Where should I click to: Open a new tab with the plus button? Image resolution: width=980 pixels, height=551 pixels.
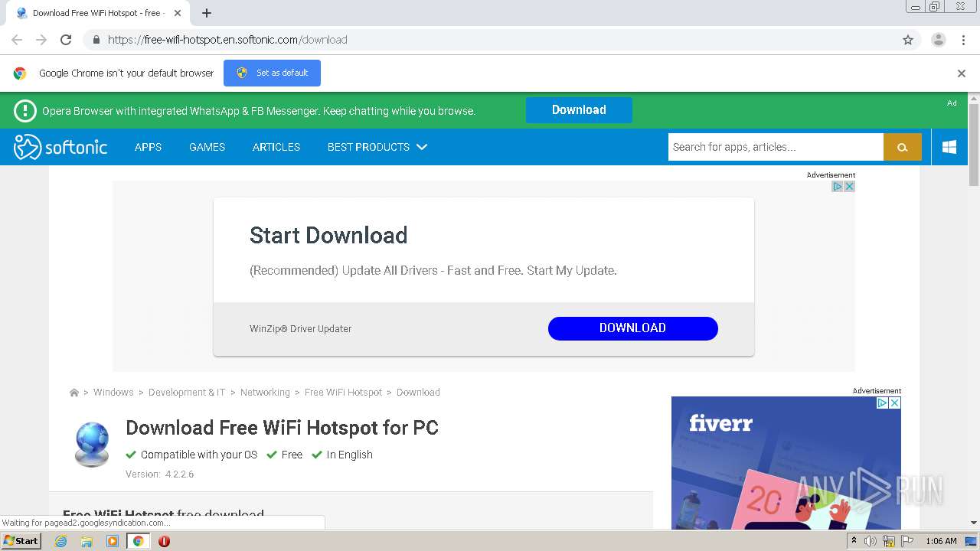coord(207,13)
